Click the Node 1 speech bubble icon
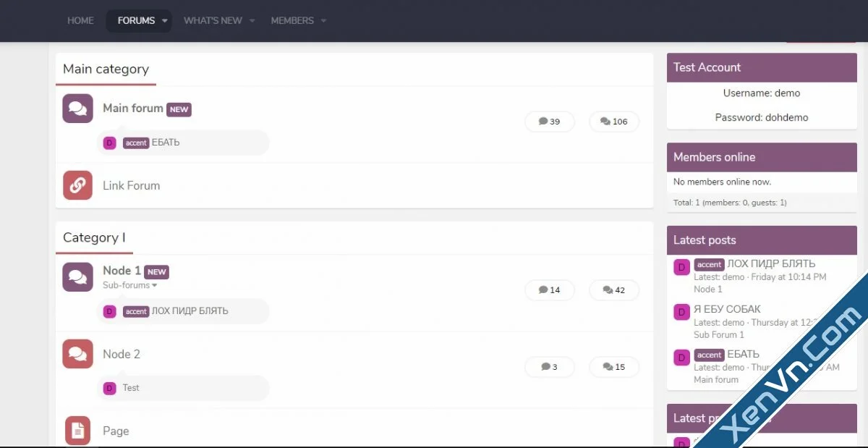Screen dimensions: 868x448 click(x=77, y=276)
